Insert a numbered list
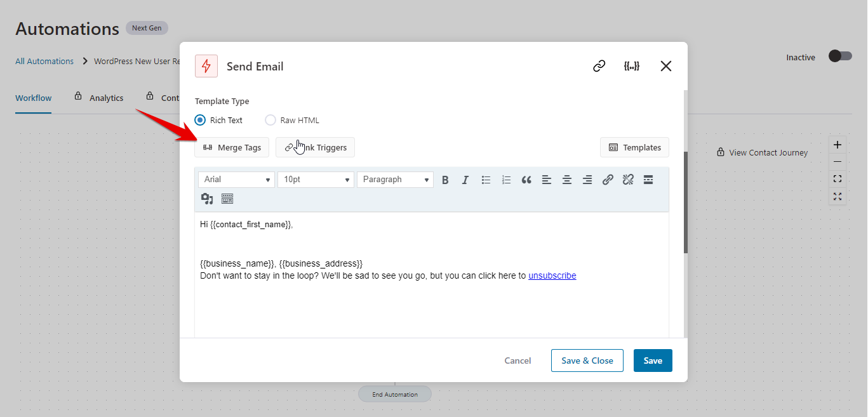 506,180
